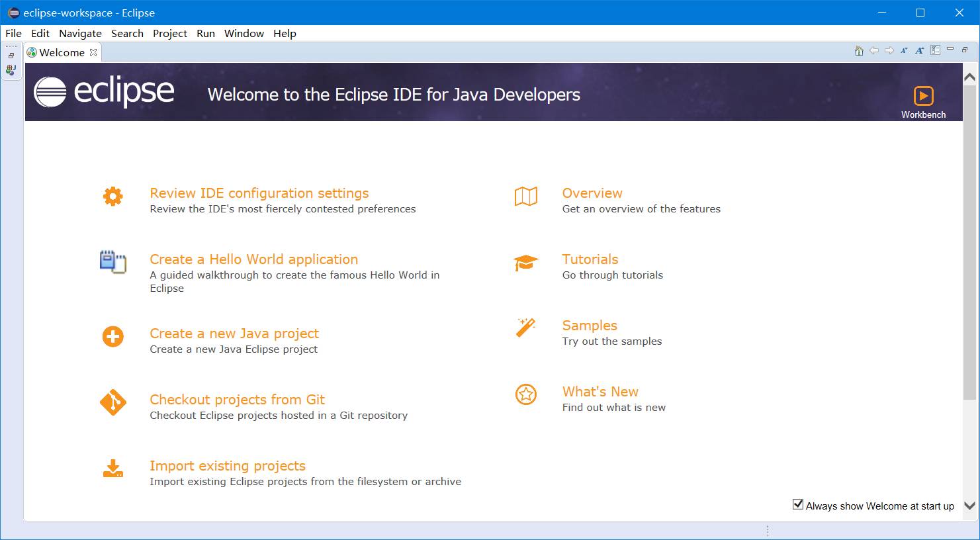Click the back navigation arrow
The height and width of the screenshot is (540, 980).
(x=874, y=50)
